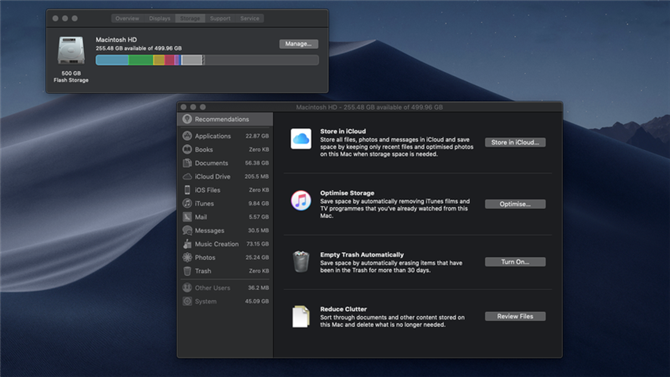The width and height of the screenshot is (670, 377).
Task: Switch to the Support tab
Action: click(220, 18)
